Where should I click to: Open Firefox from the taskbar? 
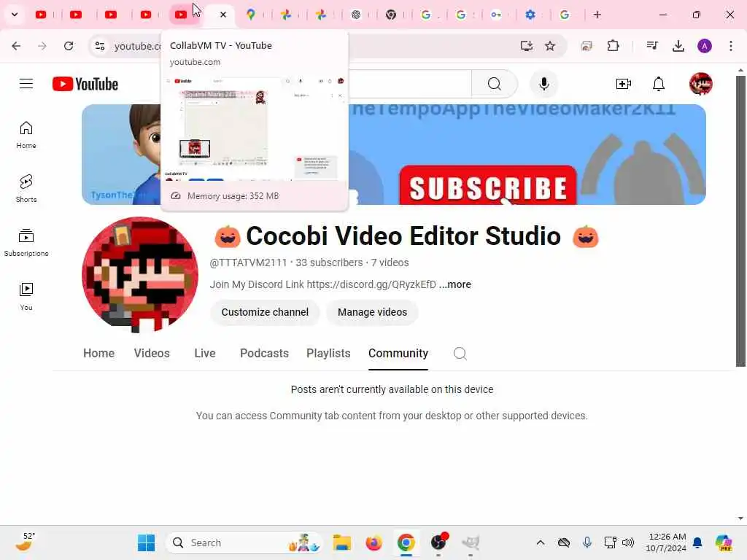point(374,542)
